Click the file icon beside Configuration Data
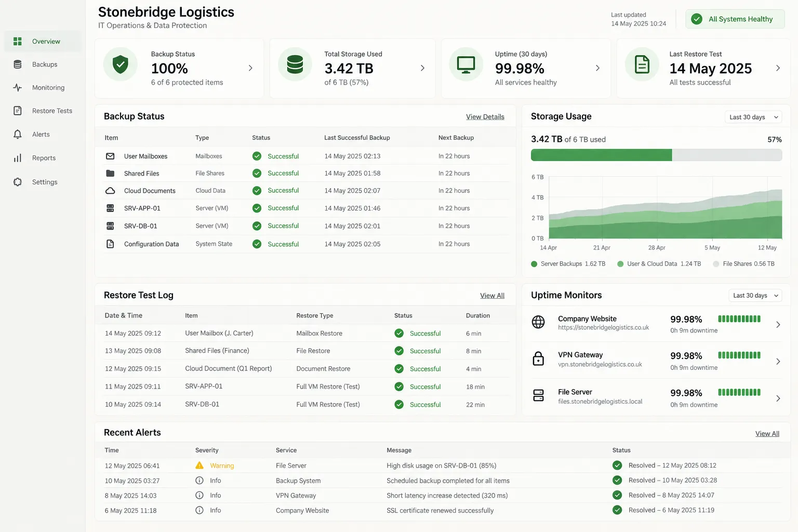798x532 pixels. pyautogui.click(x=110, y=244)
